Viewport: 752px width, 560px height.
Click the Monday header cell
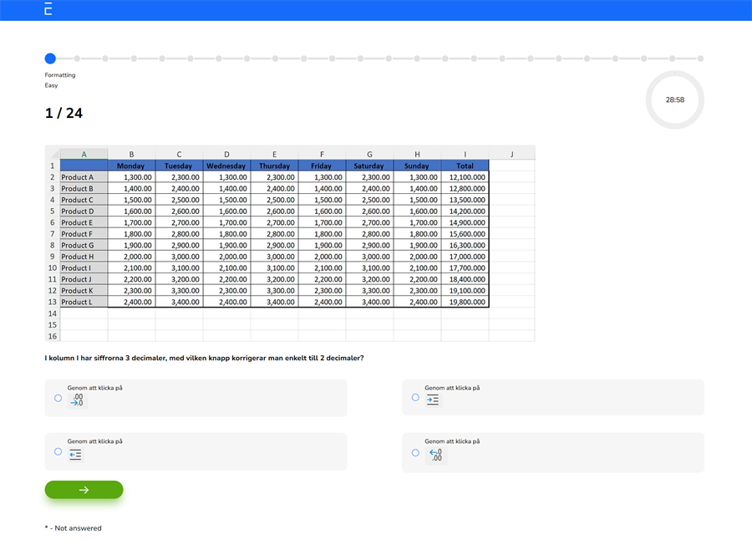(131, 165)
